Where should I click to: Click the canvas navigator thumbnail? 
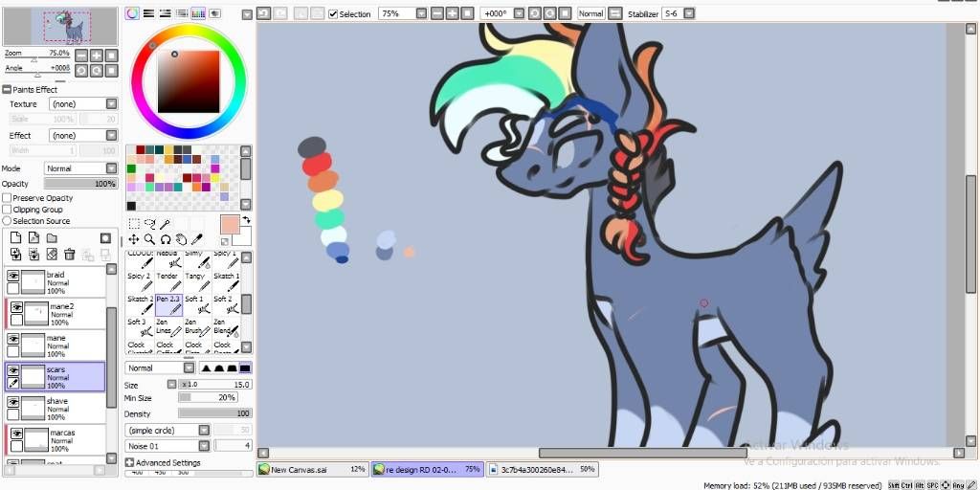60,26
